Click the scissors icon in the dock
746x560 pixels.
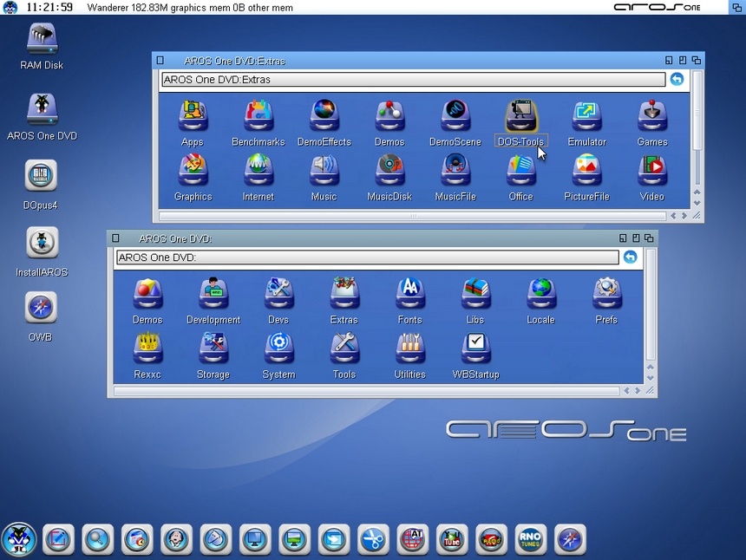[x=373, y=539]
